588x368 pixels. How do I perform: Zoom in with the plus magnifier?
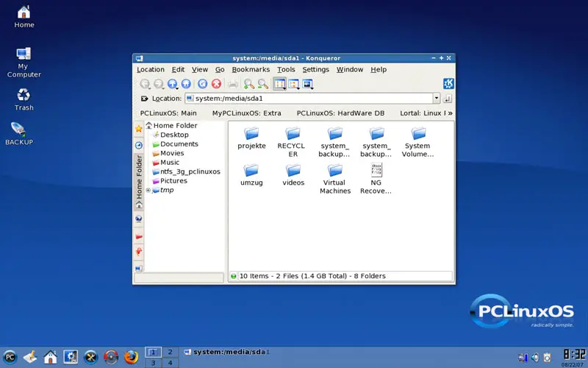[x=249, y=84]
